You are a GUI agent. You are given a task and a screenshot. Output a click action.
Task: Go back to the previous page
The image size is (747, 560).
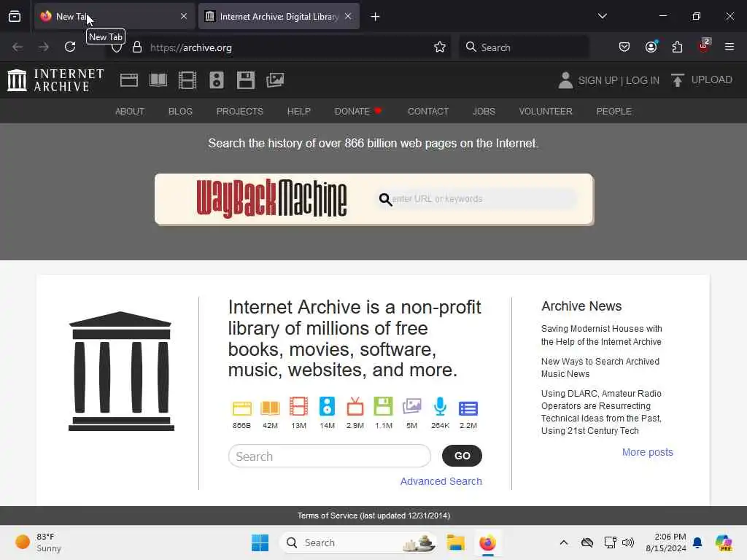pyautogui.click(x=18, y=47)
